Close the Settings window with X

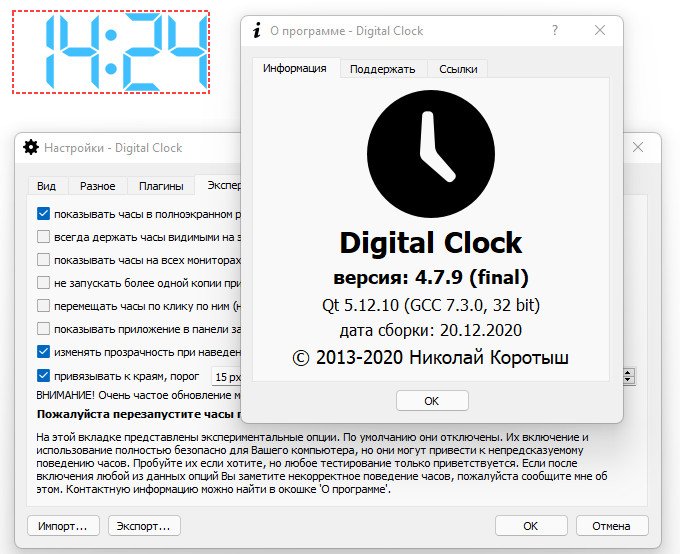(x=638, y=147)
